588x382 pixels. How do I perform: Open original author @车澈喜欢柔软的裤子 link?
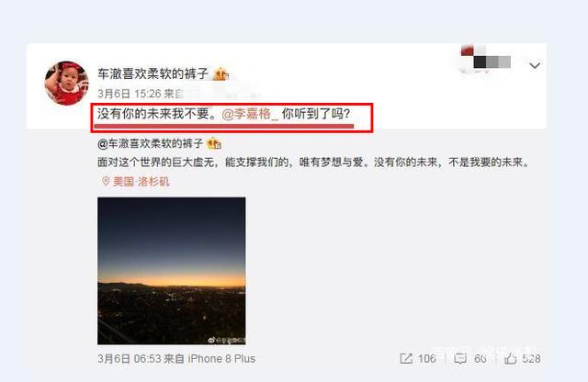[x=151, y=143]
